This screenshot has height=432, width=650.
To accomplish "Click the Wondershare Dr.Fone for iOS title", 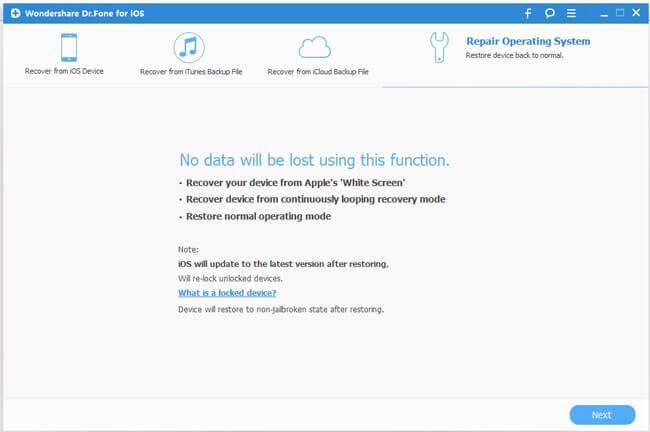I will point(79,13).
